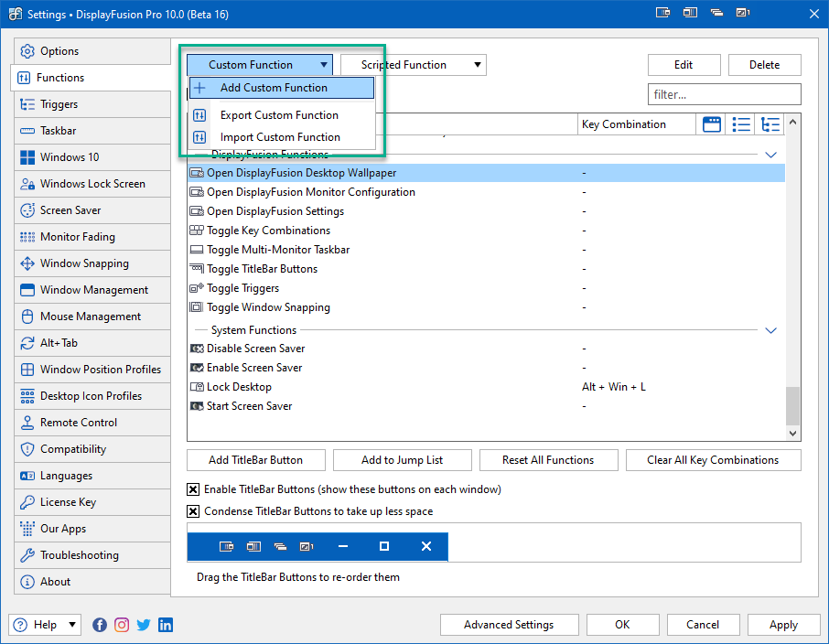Click Reset All Functions button
This screenshot has width=829, height=644.
point(548,460)
